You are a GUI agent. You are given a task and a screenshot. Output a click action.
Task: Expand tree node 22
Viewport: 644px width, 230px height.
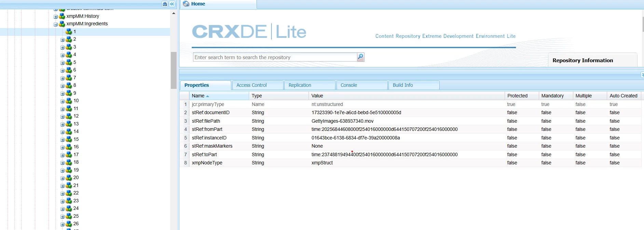[62, 194]
